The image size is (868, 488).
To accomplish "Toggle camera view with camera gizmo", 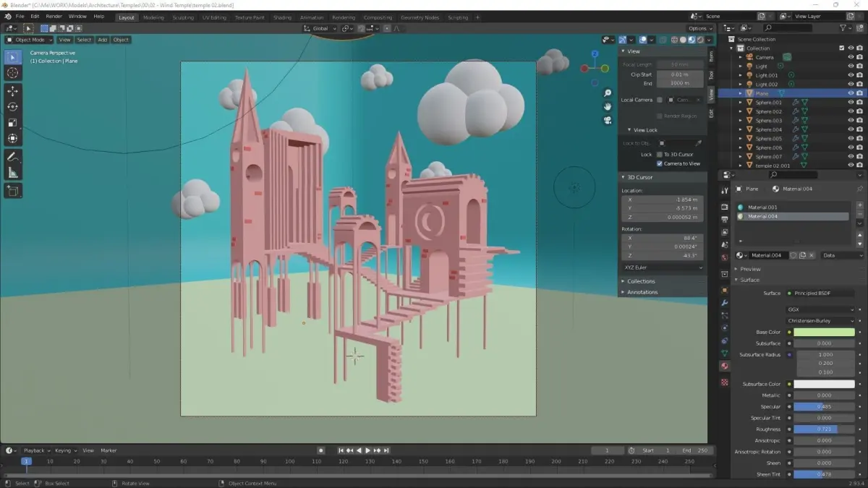I will pyautogui.click(x=608, y=120).
